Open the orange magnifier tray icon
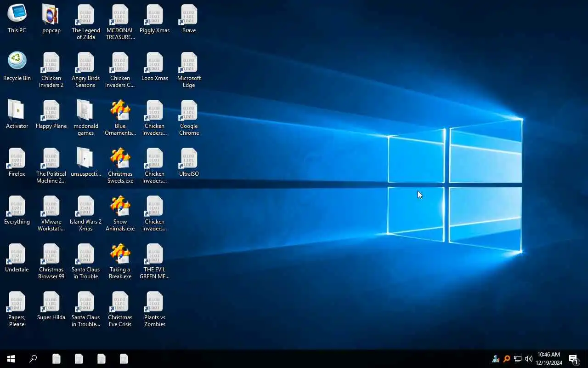The height and width of the screenshot is (368, 588). coord(507,359)
